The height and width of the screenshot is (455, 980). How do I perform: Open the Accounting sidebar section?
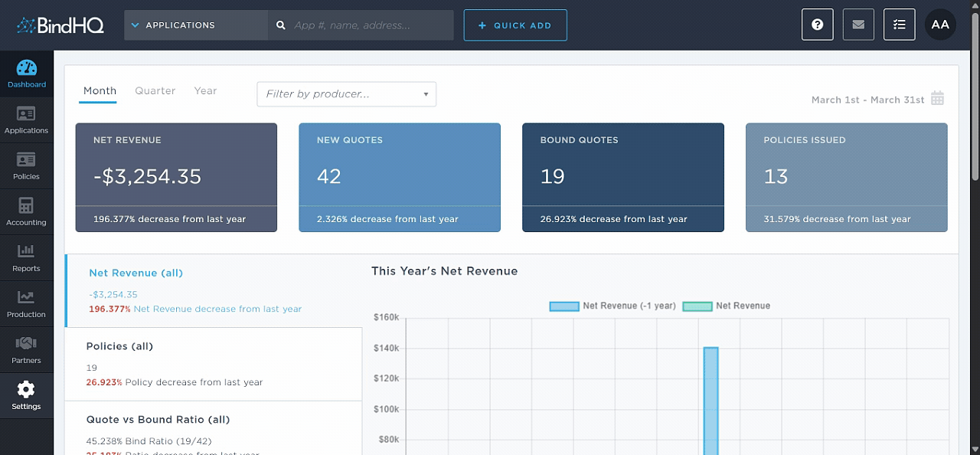click(27, 211)
